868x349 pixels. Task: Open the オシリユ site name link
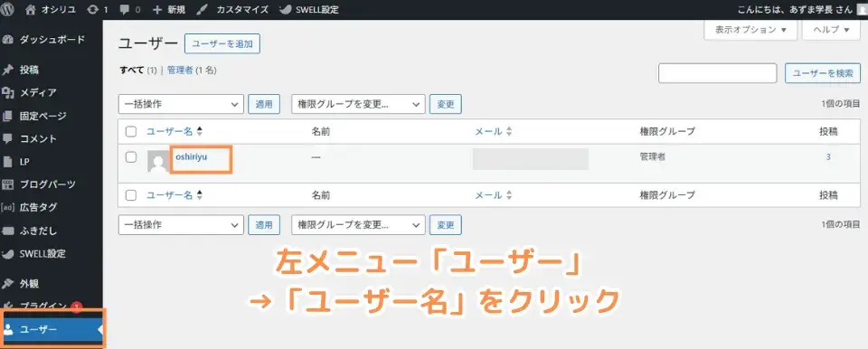pyautogui.click(x=60, y=9)
